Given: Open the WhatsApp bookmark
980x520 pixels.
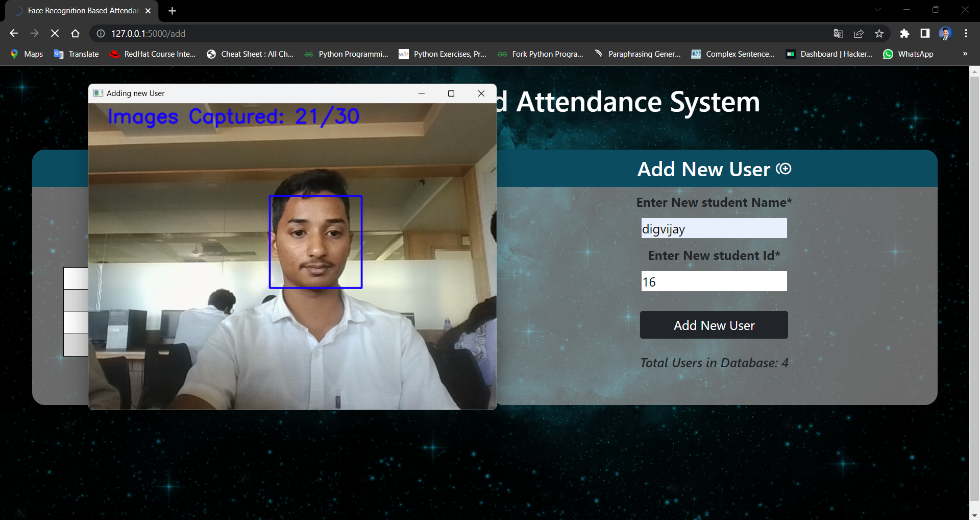Looking at the screenshot, I should [x=909, y=54].
